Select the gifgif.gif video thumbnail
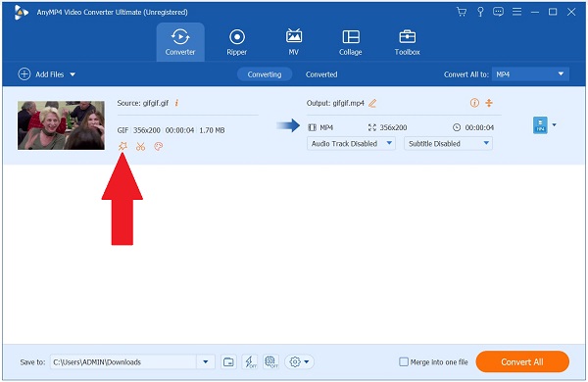 (x=61, y=125)
